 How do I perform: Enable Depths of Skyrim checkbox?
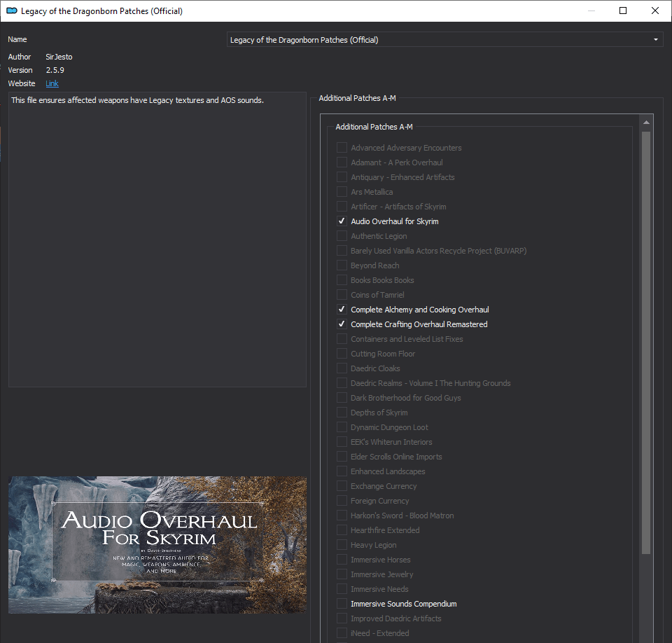tap(342, 413)
